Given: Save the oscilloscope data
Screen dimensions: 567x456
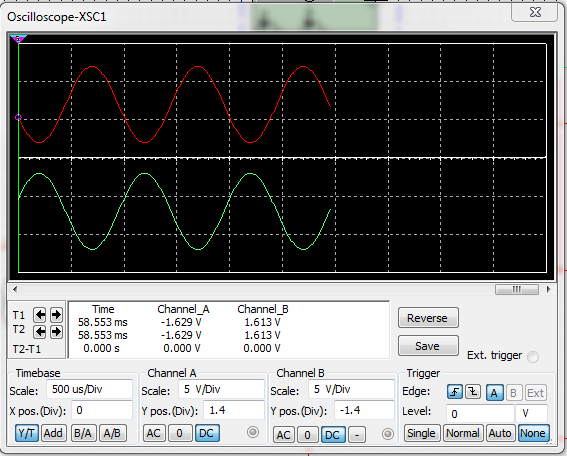Looking at the screenshot, I should pyautogui.click(x=428, y=346).
